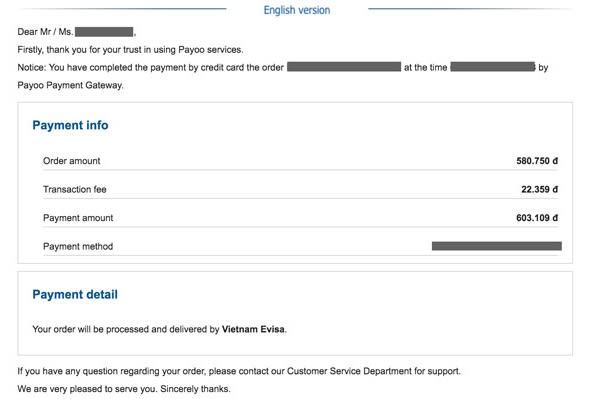Click the Customer Service Department text
595x399 pixels.
[349, 371]
